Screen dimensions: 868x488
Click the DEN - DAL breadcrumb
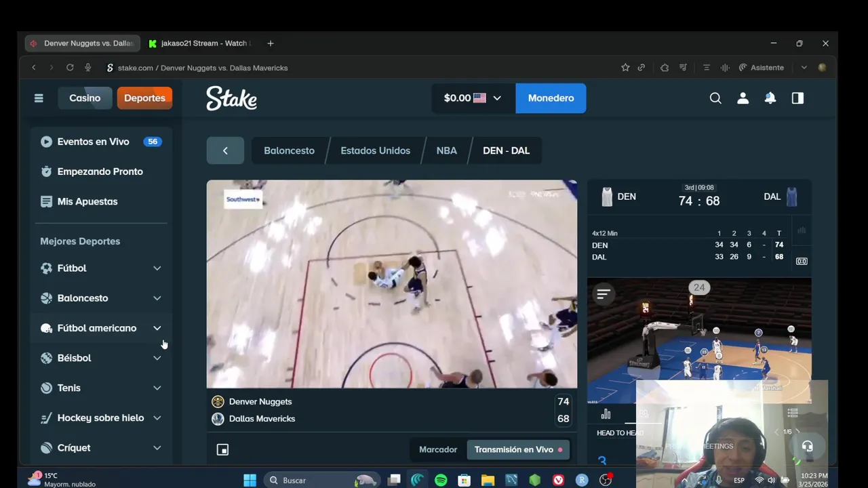506,150
